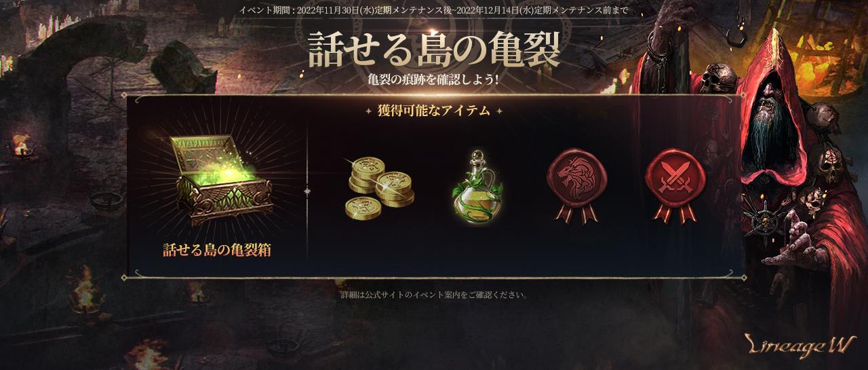This screenshot has width=868, height=370.
Task: Select the green potion bottle icon
Action: click(479, 187)
